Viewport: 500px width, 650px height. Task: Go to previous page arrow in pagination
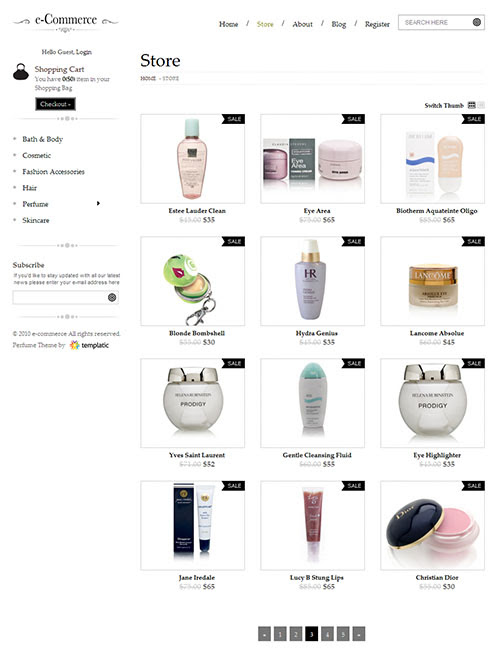[x=264, y=634]
